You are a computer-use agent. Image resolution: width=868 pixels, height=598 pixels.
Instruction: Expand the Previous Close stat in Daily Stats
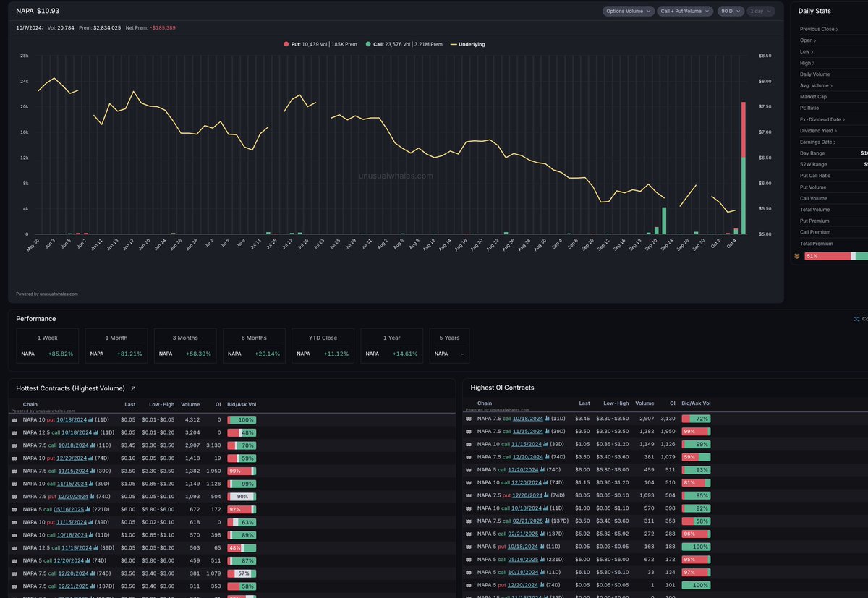[821, 30]
